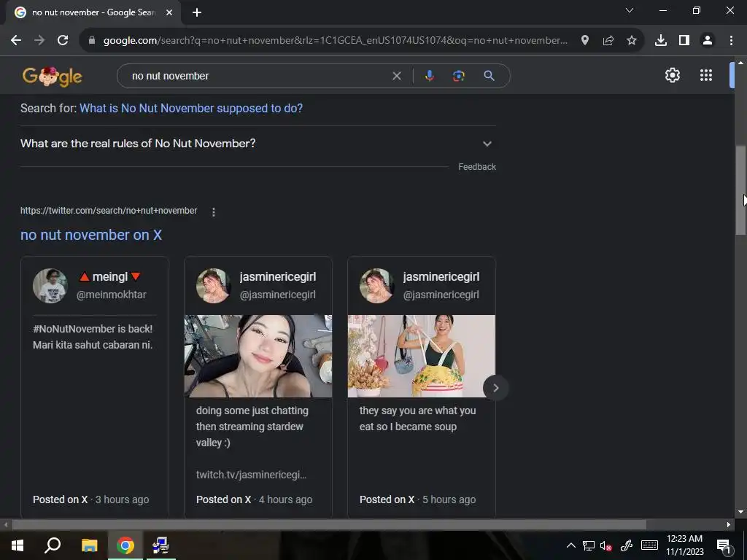Click 'Posted on X · 5 hours ago'
The width and height of the screenshot is (747, 560).
(418, 499)
